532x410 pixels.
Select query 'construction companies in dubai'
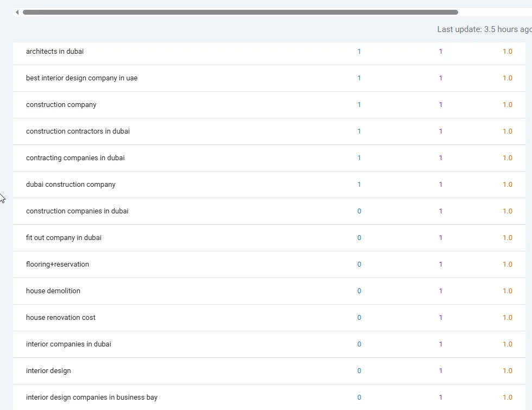coord(77,211)
